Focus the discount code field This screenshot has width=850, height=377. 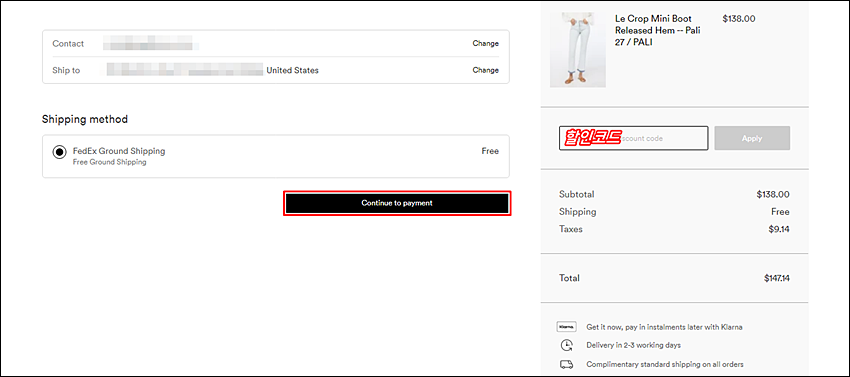(633, 138)
